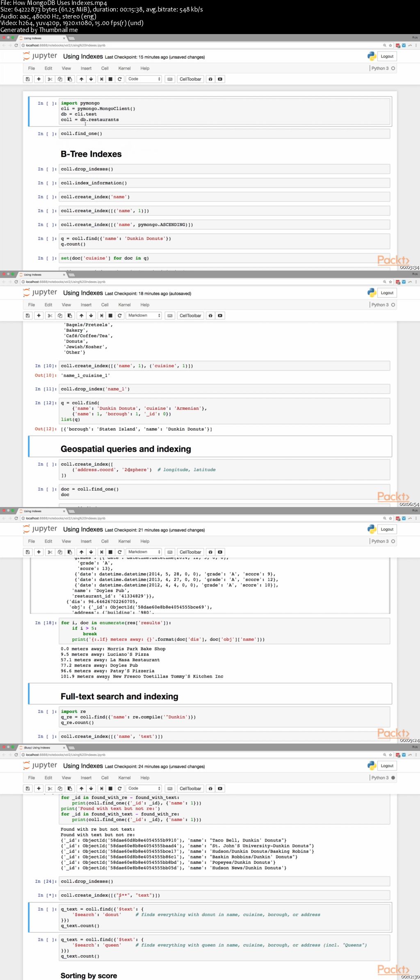
Task: Click the move-cell-up arrow in the 00:12:30 frame
Action: tap(81, 789)
